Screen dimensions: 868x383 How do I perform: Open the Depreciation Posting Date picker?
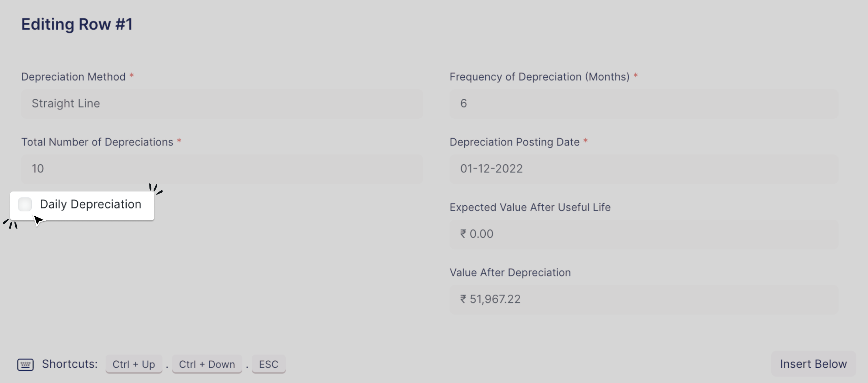644,169
